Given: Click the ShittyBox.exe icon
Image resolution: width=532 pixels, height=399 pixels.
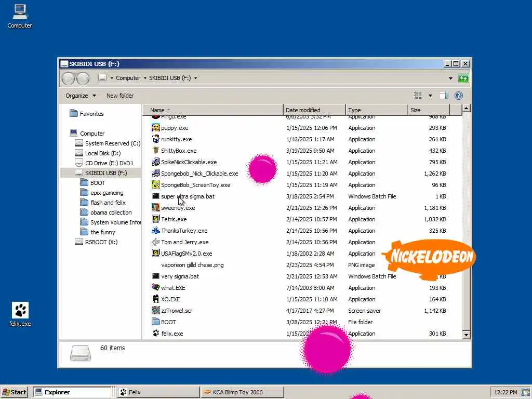Looking at the screenshot, I should pyautogui.click(x=156, y=151).
